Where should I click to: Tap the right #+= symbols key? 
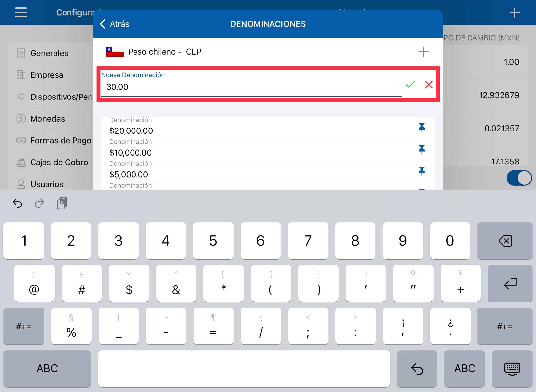pos(505,326)
